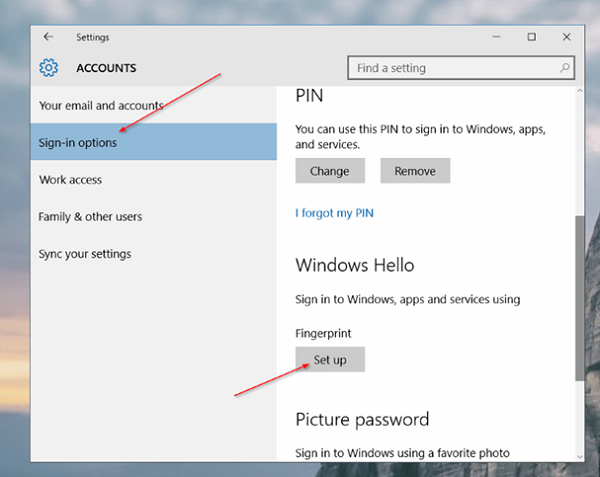This screenshot has width=600, height=477.
Task: Click the Remove PIN button
Action: click(x=415, y=171)
